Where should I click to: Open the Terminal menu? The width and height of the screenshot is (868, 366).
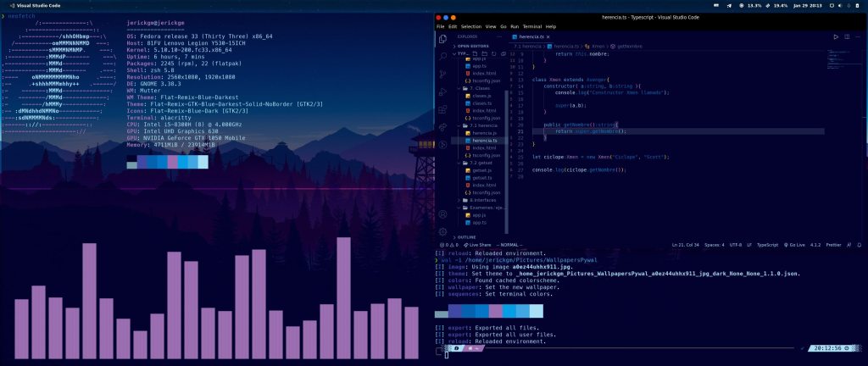(x=531, y=26)
